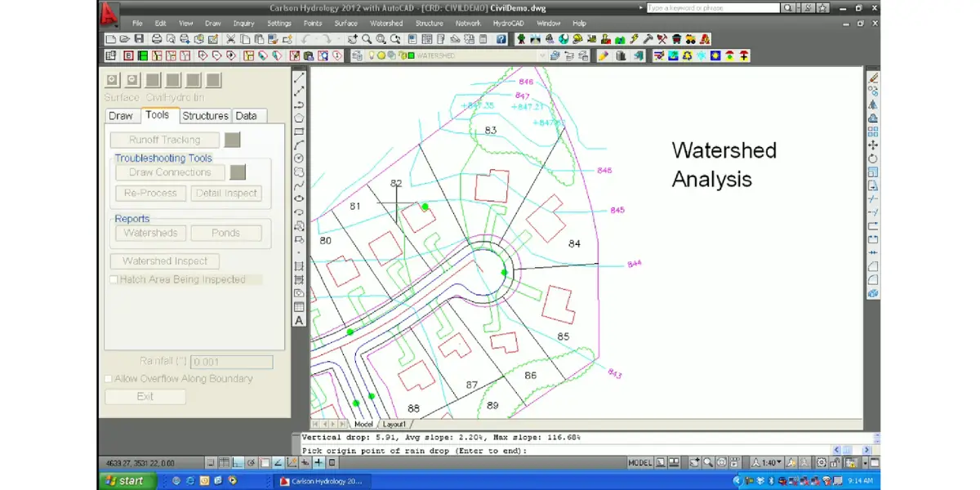The width and height of the screenshot is (980, 490).
Task: Toggle Ortho mode in status bar
Action: click(238, 462)
